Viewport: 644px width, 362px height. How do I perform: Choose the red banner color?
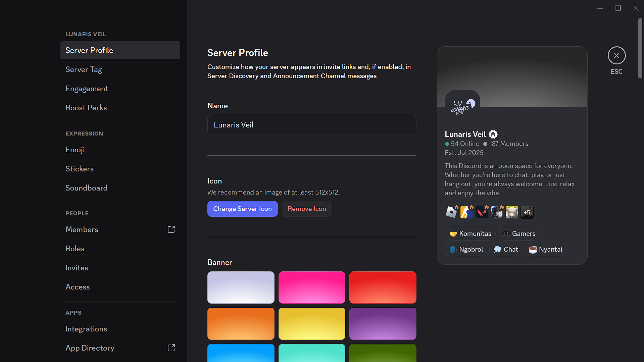click(383, 288)
